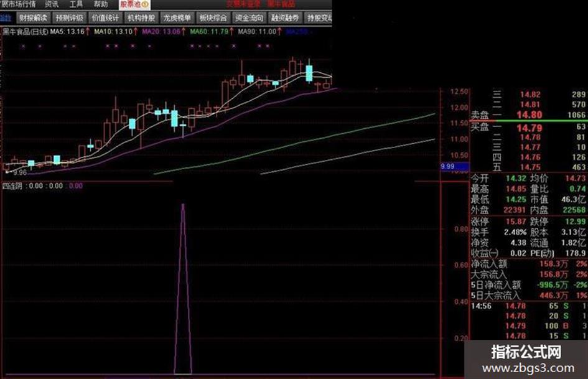Click the purple spike in 四连阴 panel
This screenshot has height=379, width=588.
point(183,289)
